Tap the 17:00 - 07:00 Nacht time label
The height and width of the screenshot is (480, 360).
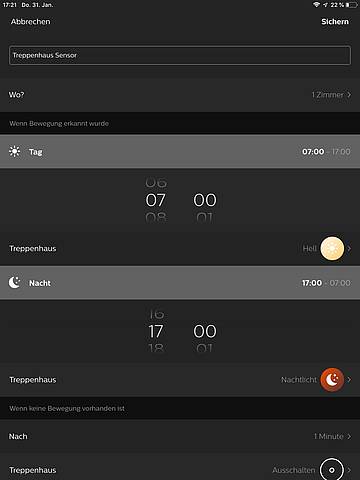[x=326, y=283]
